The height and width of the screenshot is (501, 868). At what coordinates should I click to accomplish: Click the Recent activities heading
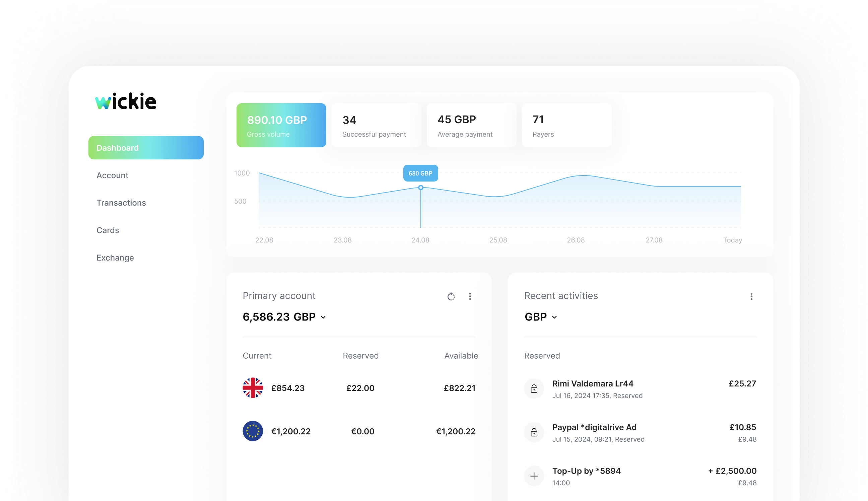coord(561,296)
